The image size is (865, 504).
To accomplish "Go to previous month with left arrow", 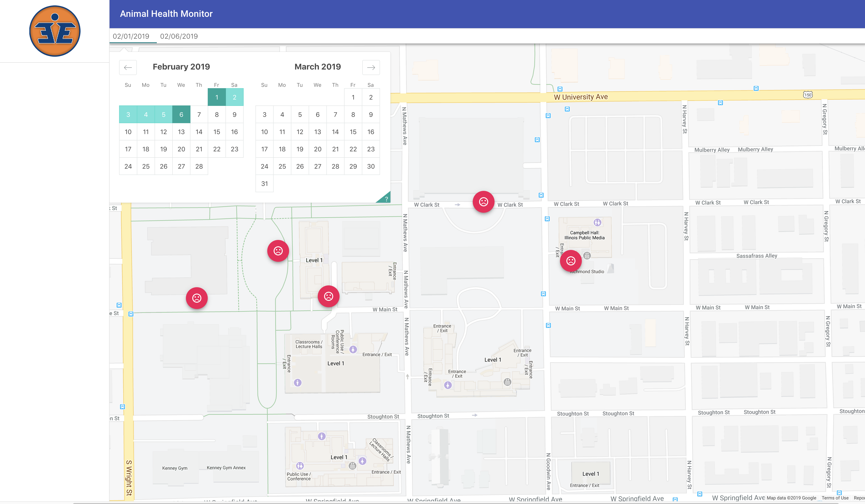I will pos(128,67).
